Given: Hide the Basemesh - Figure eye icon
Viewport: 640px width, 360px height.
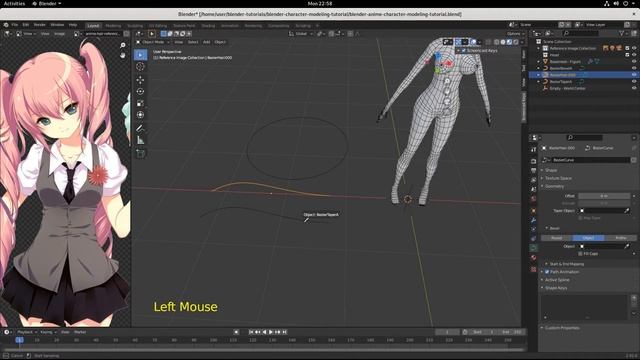Looking at the screenshot, I should [x=634, y=62].
